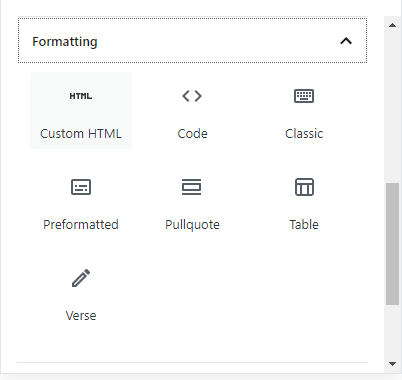The height and width of the screenshot is (380, 402).
Task: Select the Verse pencil icon
Action: click(81, 278)
